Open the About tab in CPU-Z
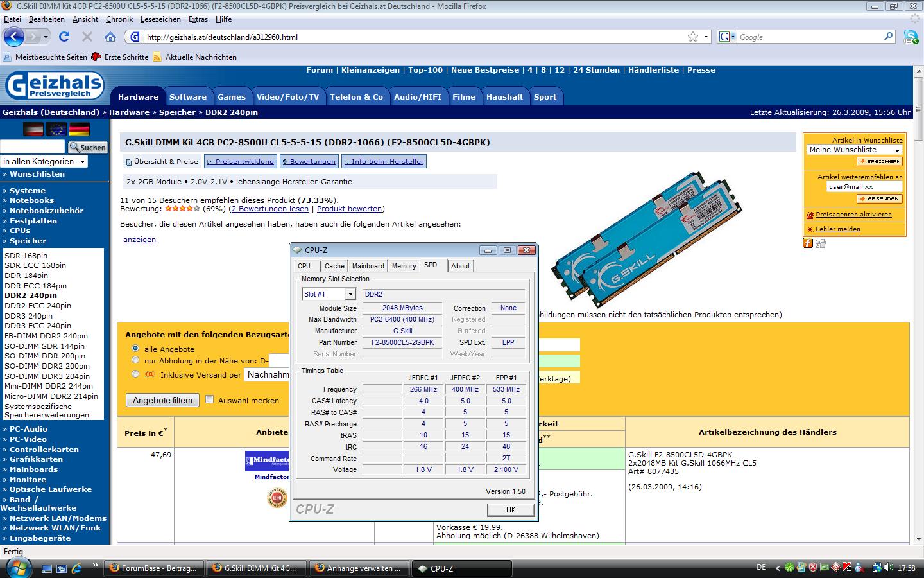This screenshot has height=578, width=924. coord(460,266)
